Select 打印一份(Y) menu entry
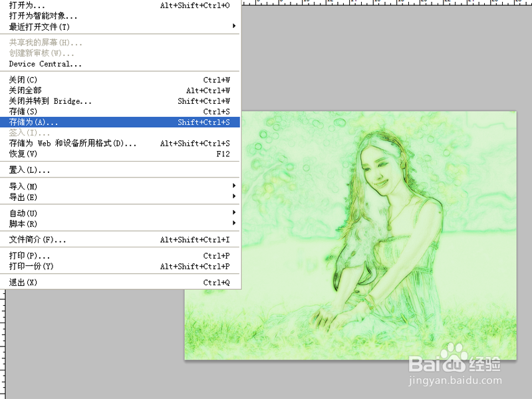The width and height of the screenshot is (532, 399). pos(120,267)
